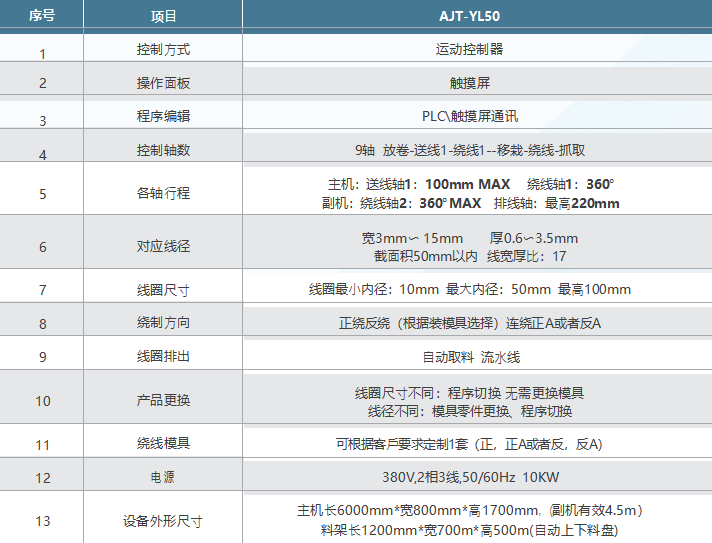The width and height of the screenshot is (712, 543).
Task: Click row number 12 in 序号 column
Action: tap(42, 478)
